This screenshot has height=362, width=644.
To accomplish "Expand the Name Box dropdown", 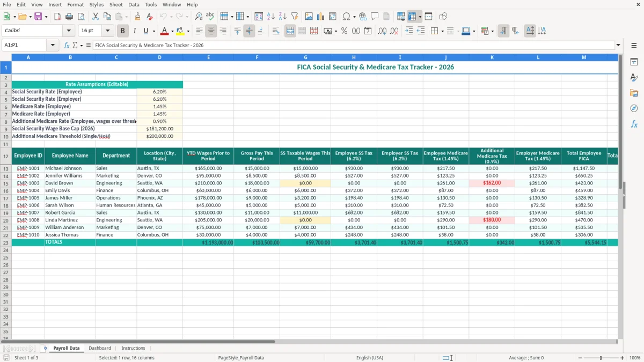I will pyautogui.click(x=53, y=46).
